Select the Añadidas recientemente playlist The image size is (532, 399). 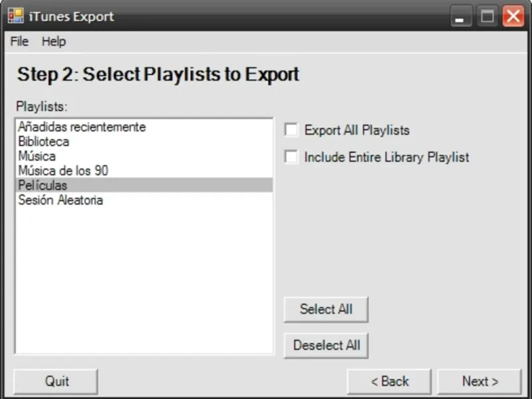(x=144, y=127)
